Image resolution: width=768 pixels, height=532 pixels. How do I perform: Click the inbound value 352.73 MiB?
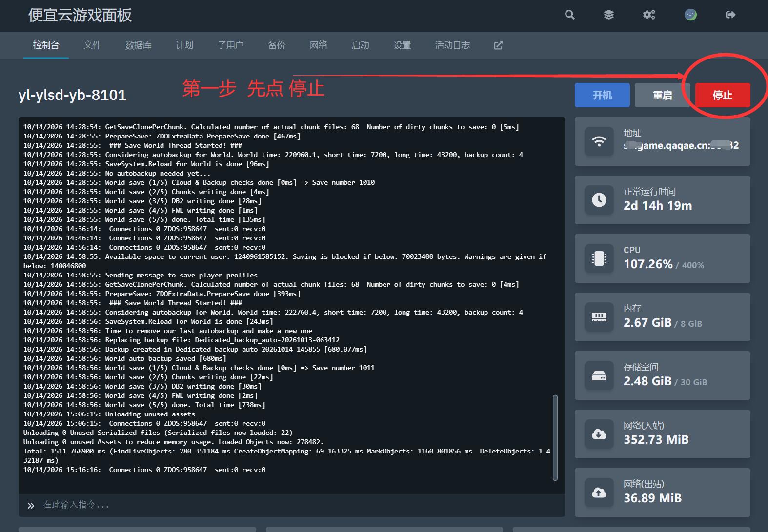[656, 440]
